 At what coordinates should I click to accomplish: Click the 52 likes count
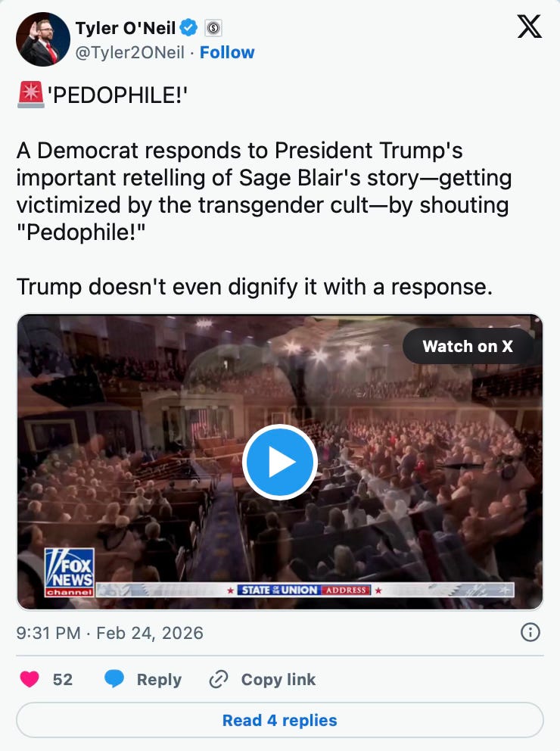63,679
